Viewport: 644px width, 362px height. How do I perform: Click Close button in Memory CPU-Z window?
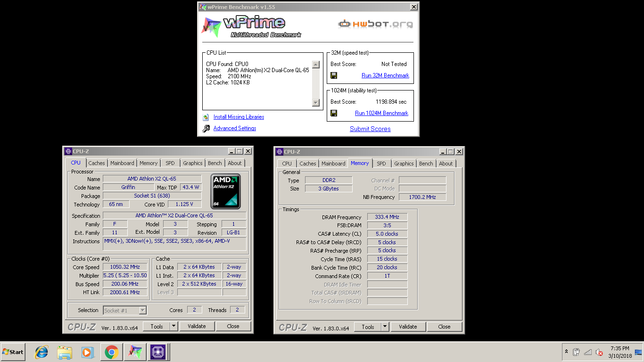point(444,327)
